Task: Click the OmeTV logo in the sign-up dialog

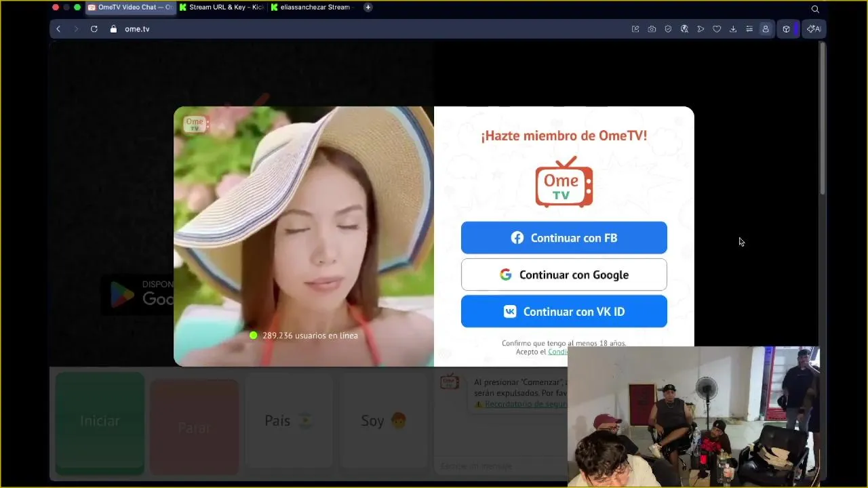Action: [564, 182]
